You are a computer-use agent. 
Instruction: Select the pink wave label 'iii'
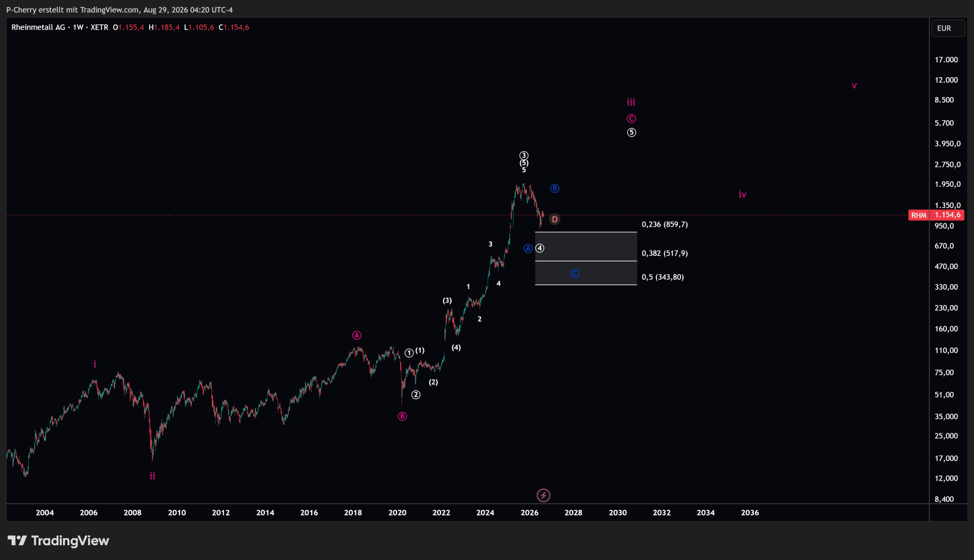[631, 102]
